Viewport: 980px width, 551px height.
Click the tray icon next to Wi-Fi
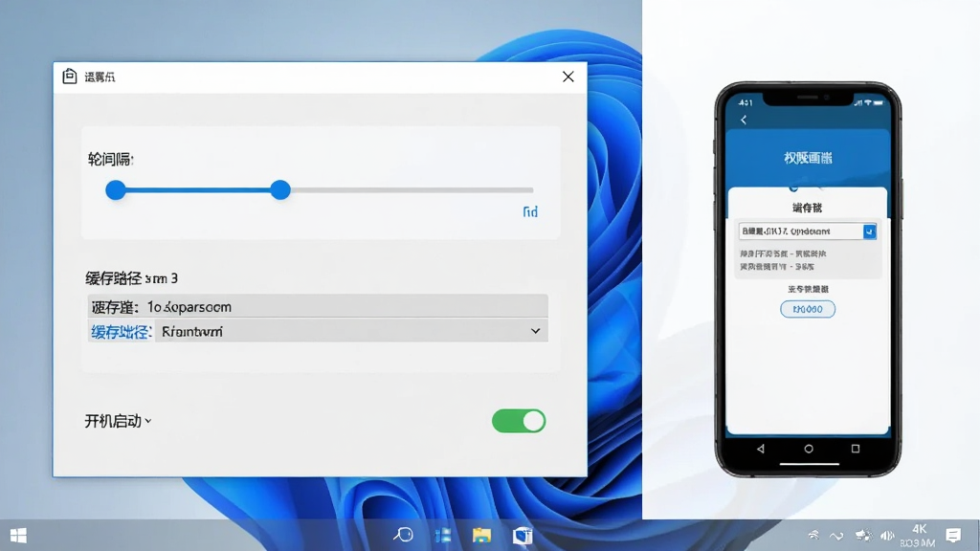[x=836, y=536]
